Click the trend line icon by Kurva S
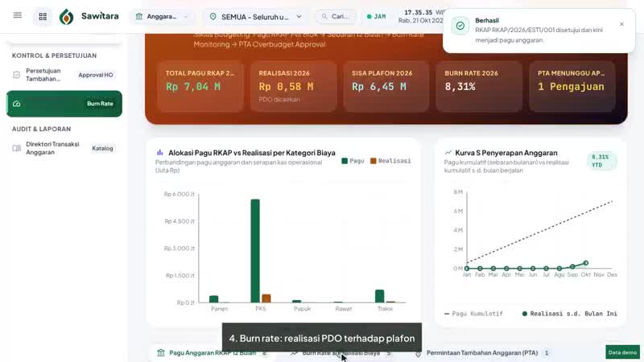This screenshot has width=644, height=362. click(x=448, y=153)
